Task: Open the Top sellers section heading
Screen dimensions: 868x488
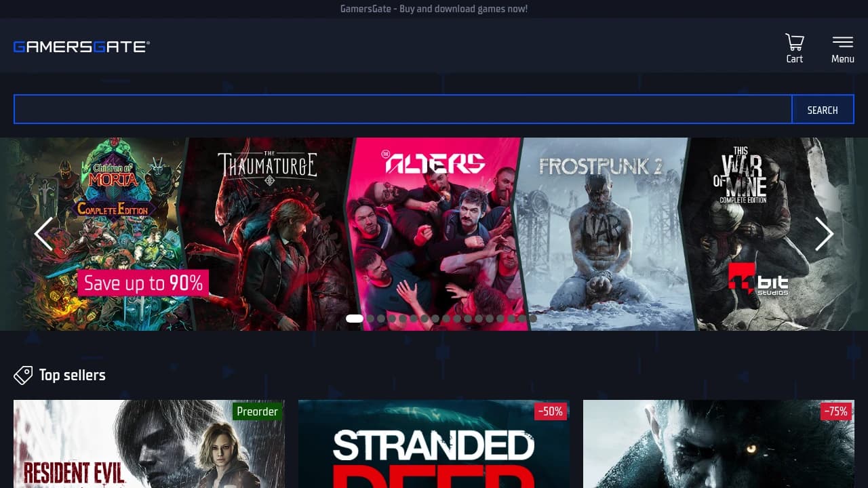Action: (x=72, y=375)
